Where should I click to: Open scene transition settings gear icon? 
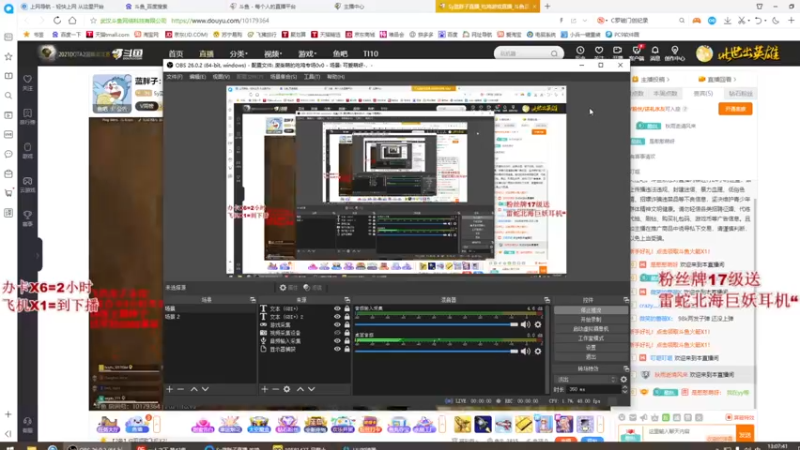click(x=623, y=380)
